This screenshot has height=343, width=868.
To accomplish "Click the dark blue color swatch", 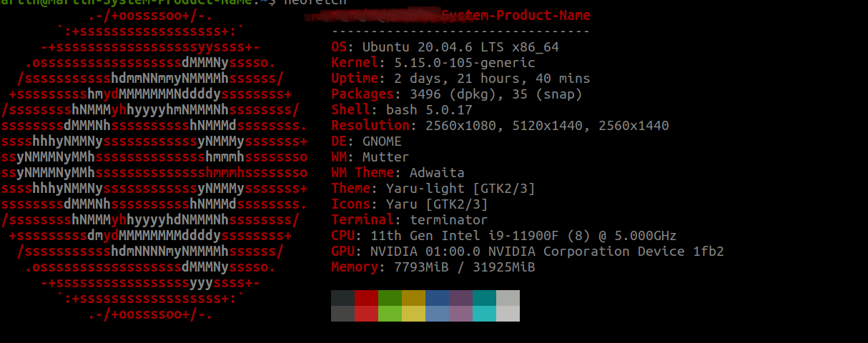I will pos(437,298).
